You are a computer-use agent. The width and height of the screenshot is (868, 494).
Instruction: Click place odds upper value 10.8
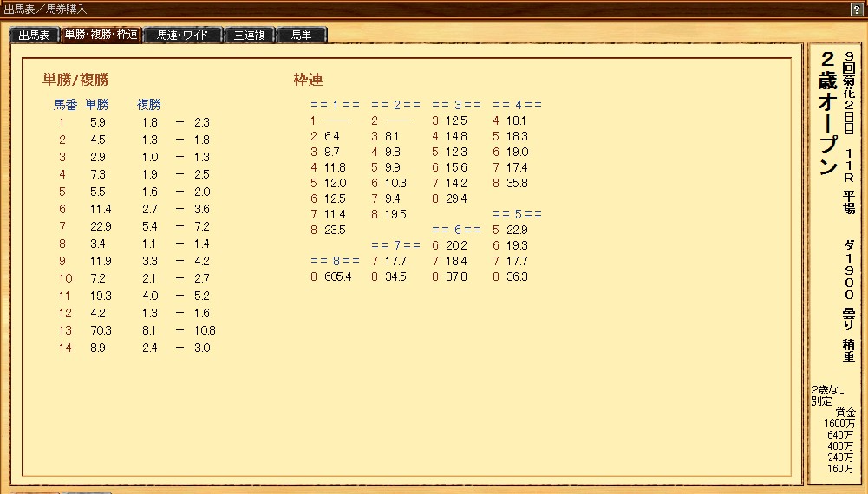point(205,330)
